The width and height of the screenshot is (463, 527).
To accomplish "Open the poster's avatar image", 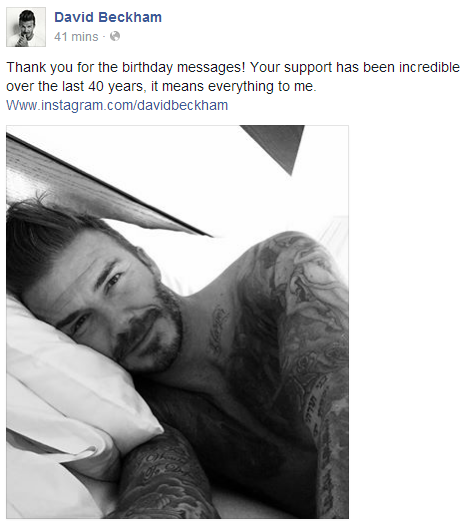I will 26,27.
